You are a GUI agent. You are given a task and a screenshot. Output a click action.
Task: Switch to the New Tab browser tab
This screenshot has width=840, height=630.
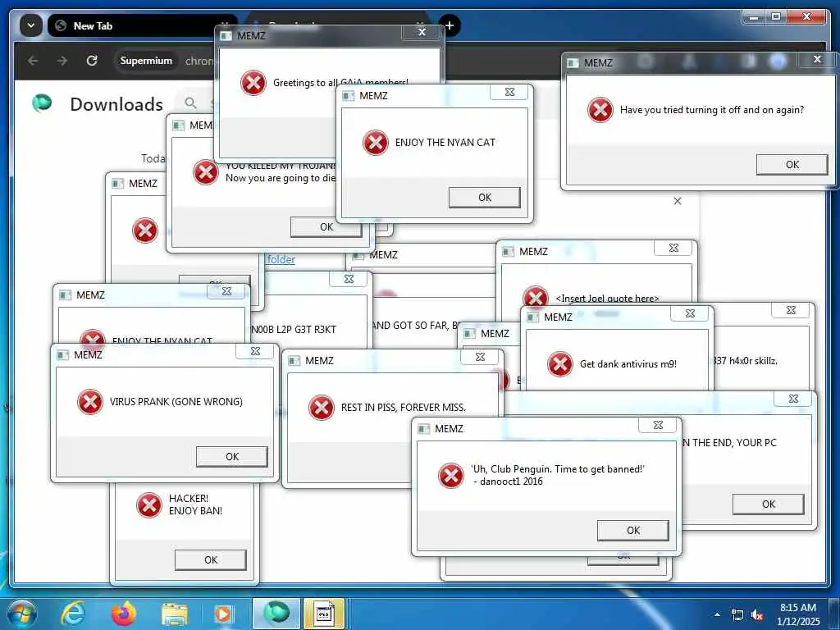(134, 25)
